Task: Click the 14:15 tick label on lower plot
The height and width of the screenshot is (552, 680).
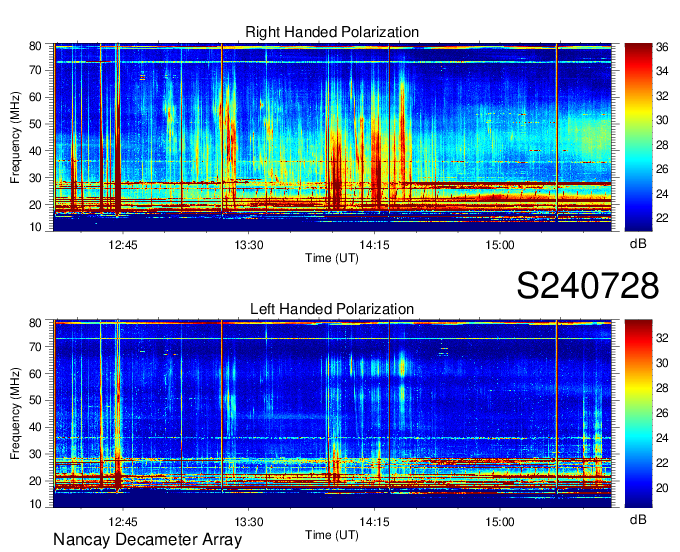Action: click(374, 522)
